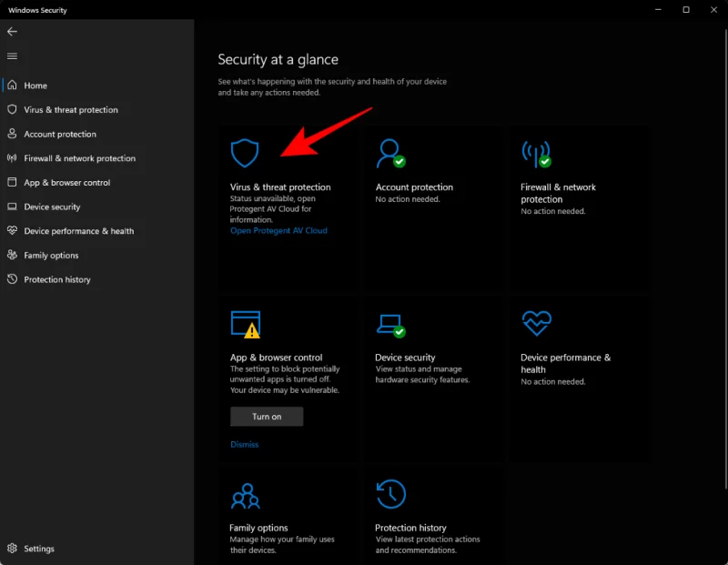Click the Protection history clock icon

pos(389,494)
